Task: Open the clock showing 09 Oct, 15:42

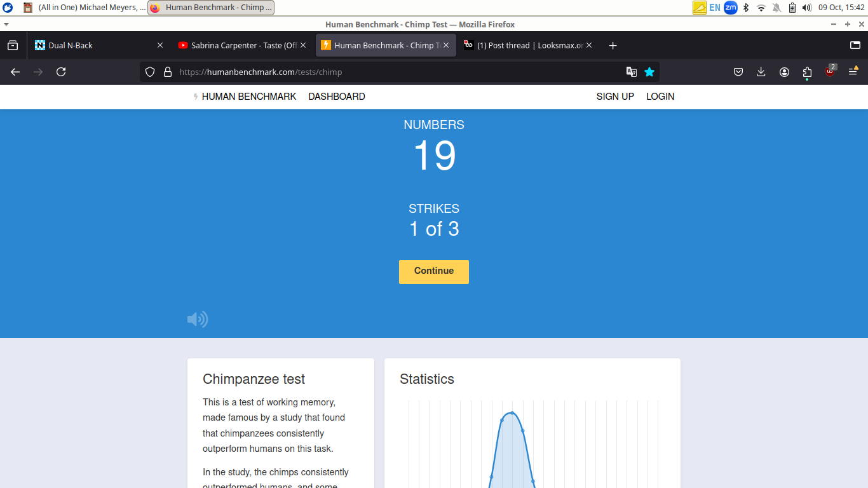Action: coord(841,8)
